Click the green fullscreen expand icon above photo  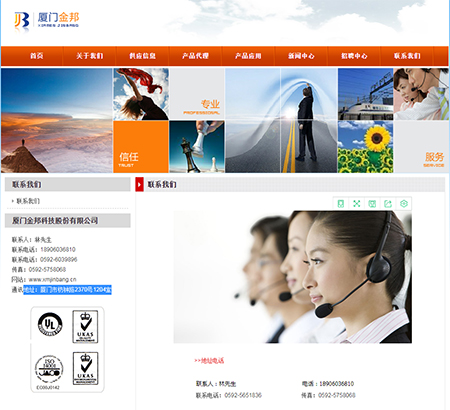click(x=356, y=203)
